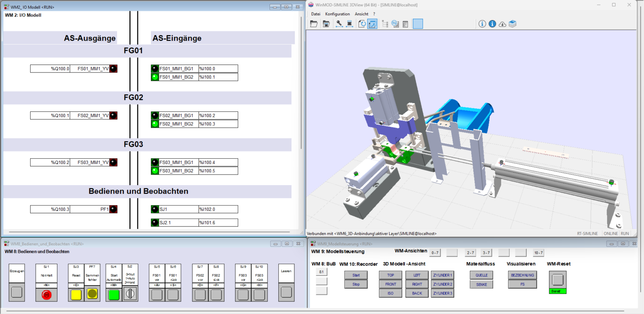Viewport: 644px width, 314px height.
Task: Toggle the FS02_MM1_YV output indicator
Action: [113, 116]
